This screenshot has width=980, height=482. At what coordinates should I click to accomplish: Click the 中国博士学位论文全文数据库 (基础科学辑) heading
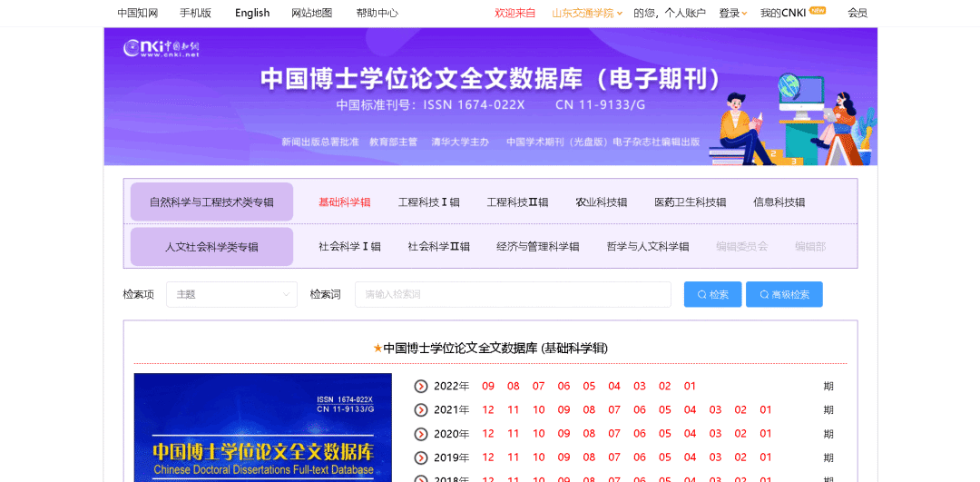(495, 349)
